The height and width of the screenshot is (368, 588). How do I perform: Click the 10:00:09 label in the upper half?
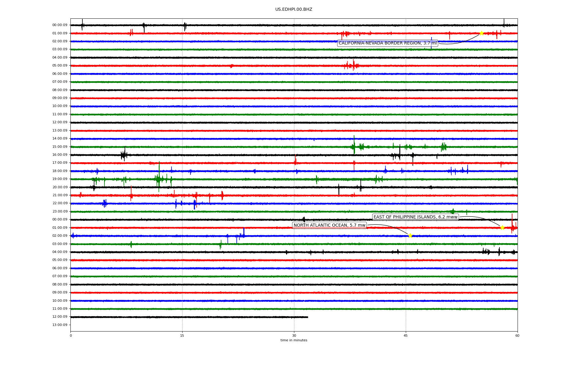(60, 106)
